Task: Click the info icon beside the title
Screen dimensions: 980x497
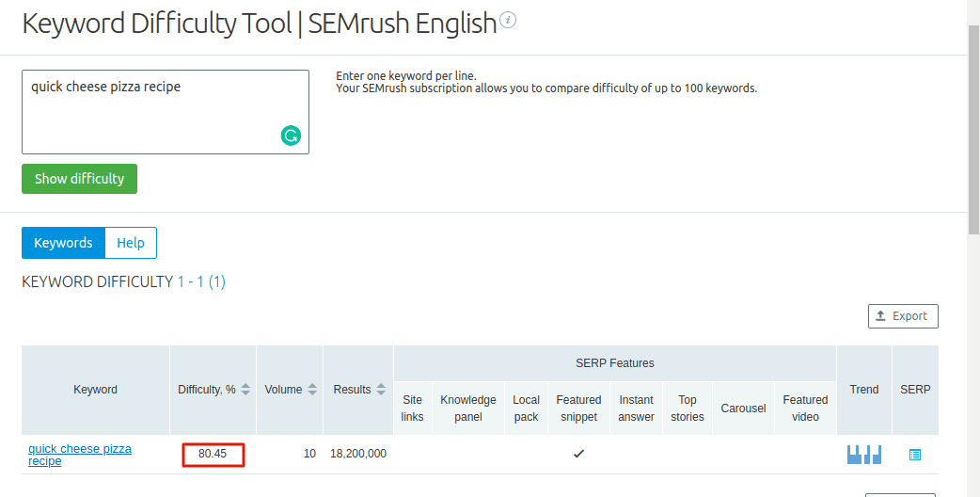Action: coord(508,21)
